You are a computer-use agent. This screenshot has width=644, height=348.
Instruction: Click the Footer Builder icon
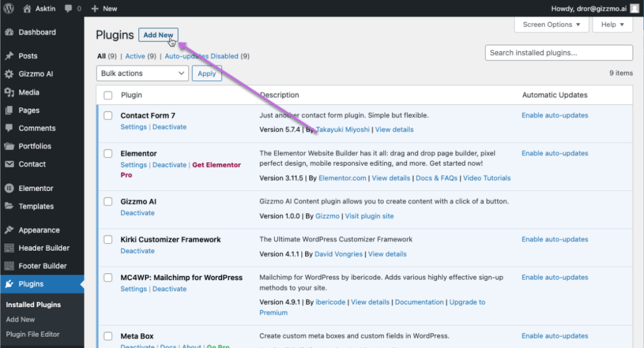9,266
